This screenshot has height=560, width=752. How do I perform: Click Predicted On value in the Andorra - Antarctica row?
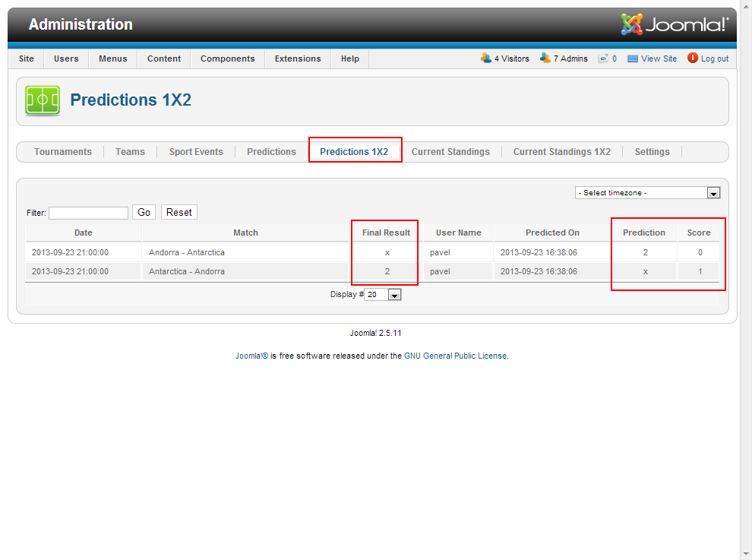(539, 252)
